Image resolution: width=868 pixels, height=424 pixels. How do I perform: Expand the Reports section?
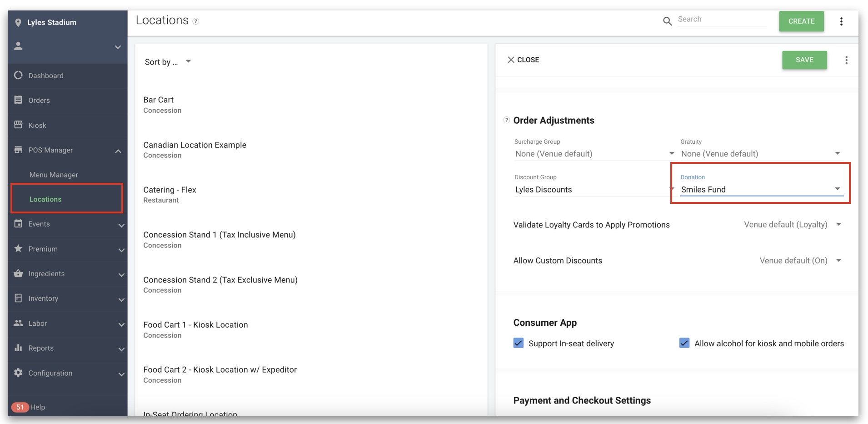pyautogui.click(x=121, y=349)
